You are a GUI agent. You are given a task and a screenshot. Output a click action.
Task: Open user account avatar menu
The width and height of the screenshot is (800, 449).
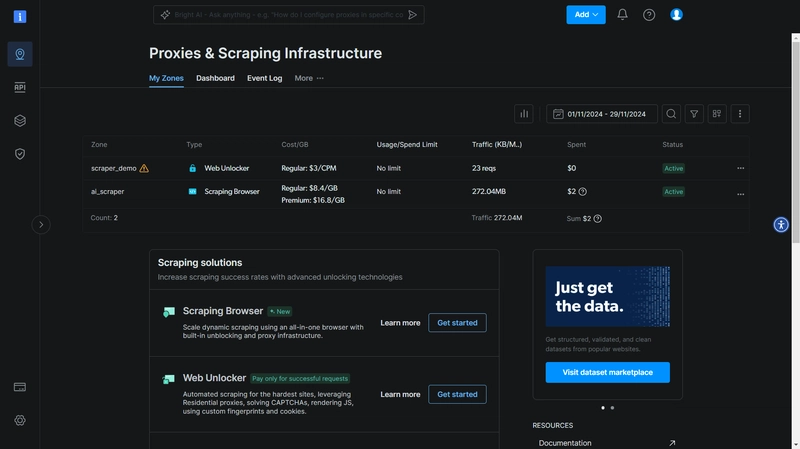point(677,15)
